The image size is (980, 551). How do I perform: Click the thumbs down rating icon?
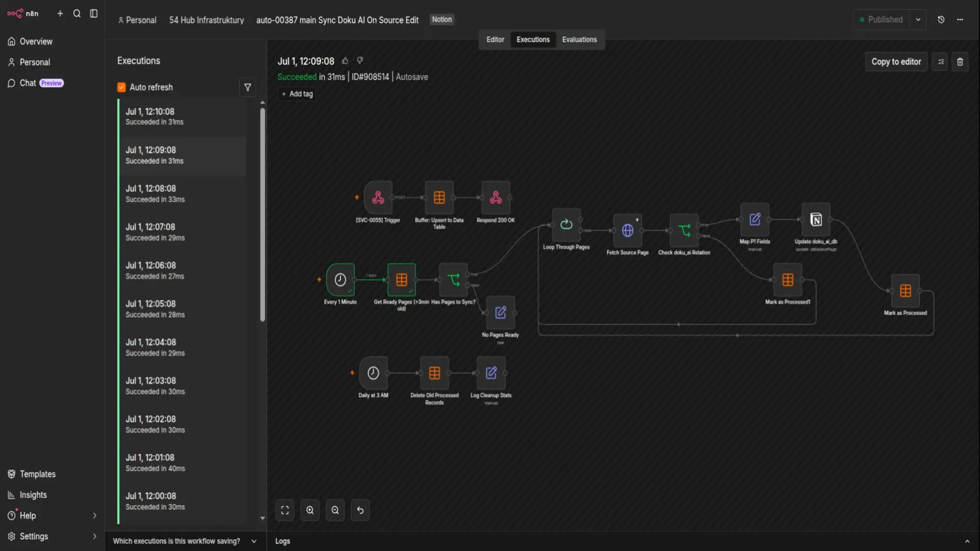pyautogui.click(x=360, y=61)
